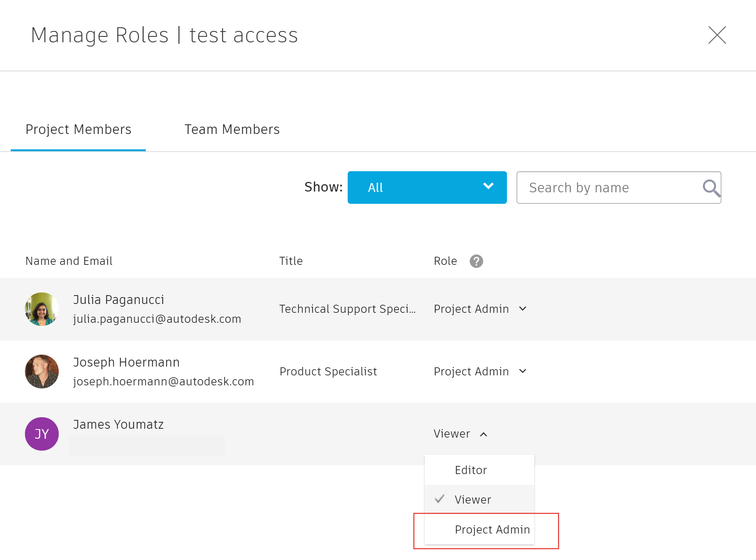Pick Project Admin from the role menu
This screenshot has height=560, width=756.
click(492, 530)
